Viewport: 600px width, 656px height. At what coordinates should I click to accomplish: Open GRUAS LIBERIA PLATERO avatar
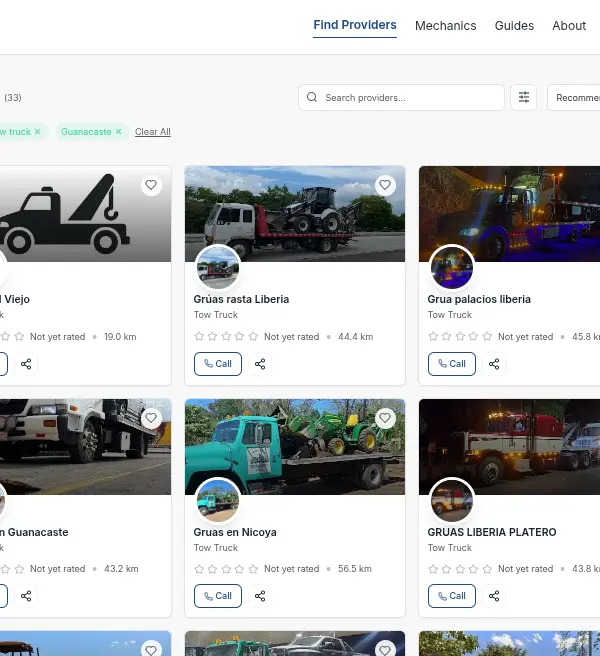click(x=451, y=500)
